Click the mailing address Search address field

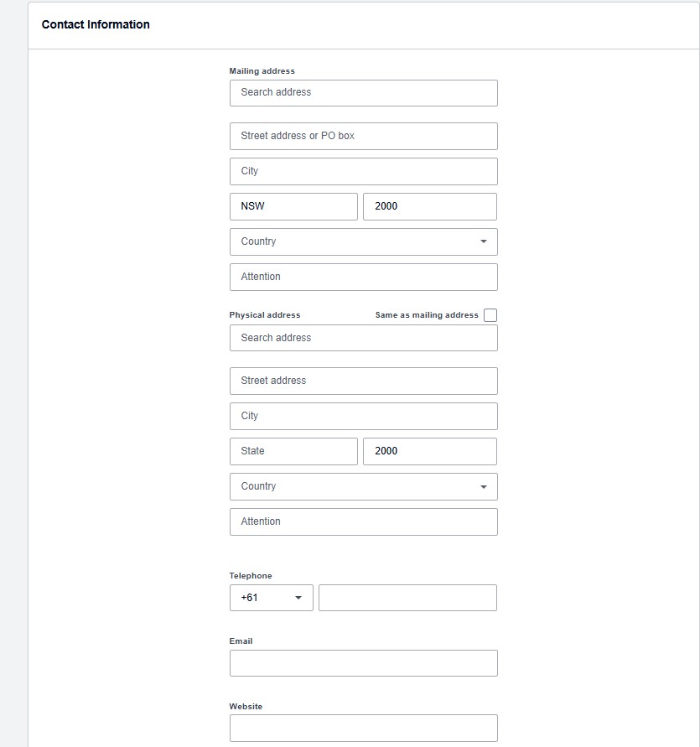363,92
